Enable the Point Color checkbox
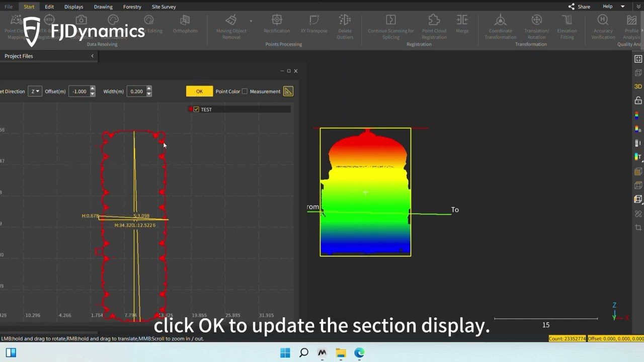This screenshot has width=644, height=362. coord(245,92)
